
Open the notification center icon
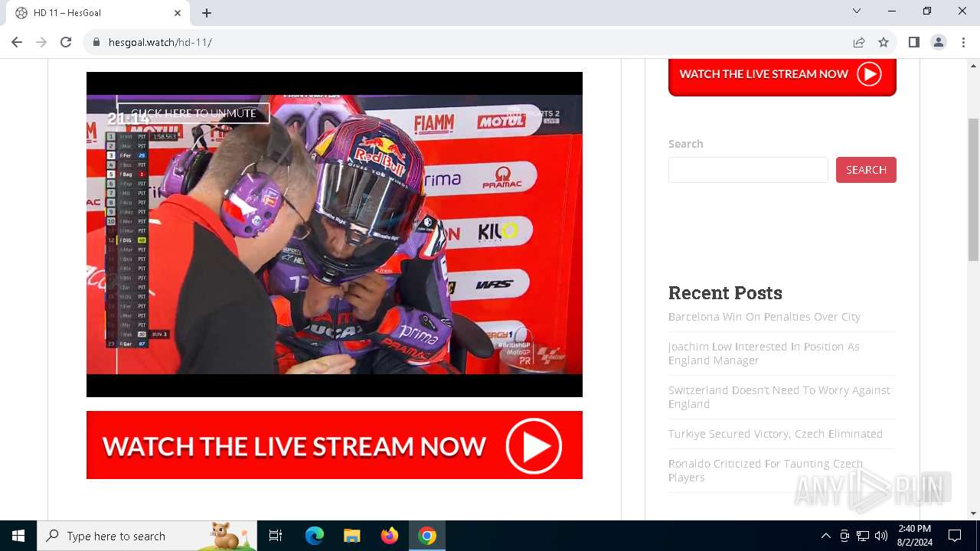[x=955, y=536]
